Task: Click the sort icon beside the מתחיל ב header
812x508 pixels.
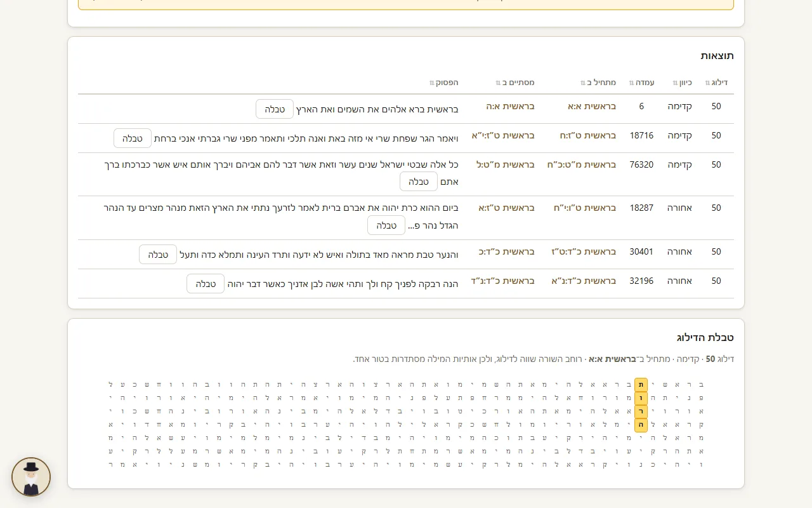Action: click(x=582, y=83)
